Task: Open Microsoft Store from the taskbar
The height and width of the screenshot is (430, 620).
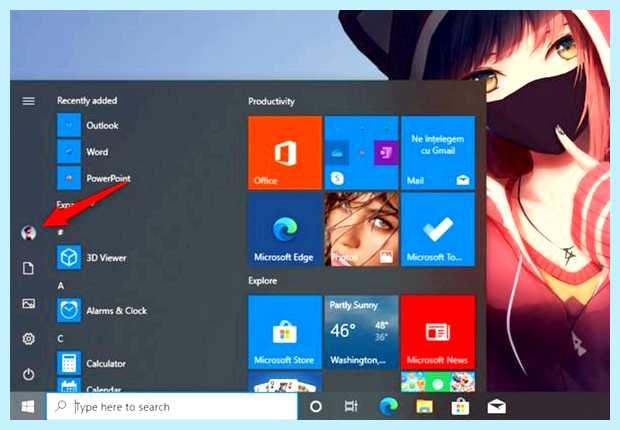Action: coord(461,406)
